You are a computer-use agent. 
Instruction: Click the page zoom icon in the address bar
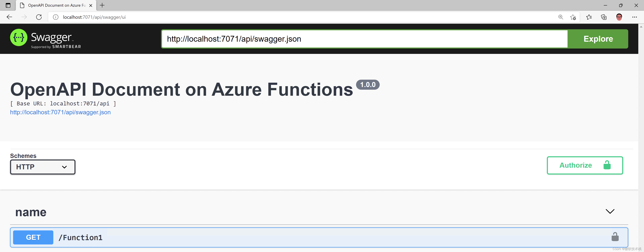[560, 17]
